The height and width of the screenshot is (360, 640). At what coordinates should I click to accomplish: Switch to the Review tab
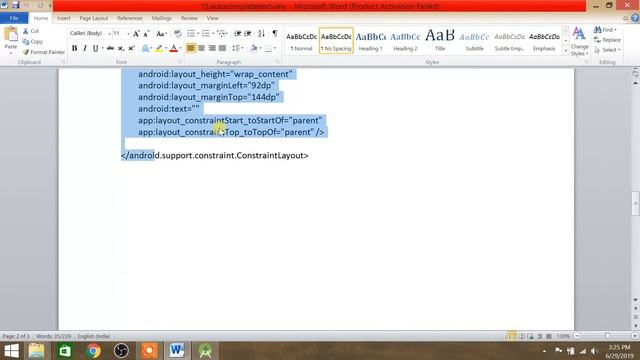(189, 18)
